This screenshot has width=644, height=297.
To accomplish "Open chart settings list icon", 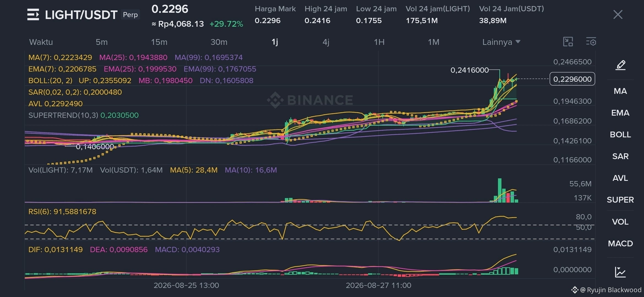I will (591, 42).
